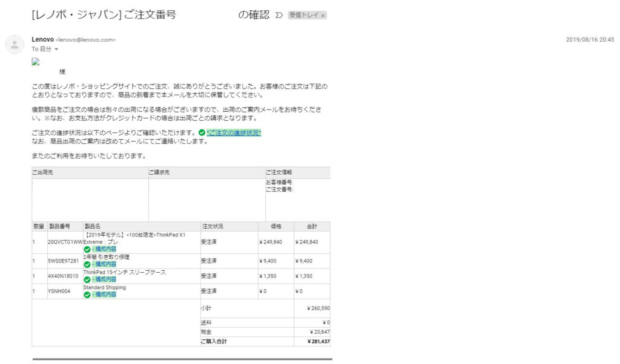The width and height of the screenshot is (620, 364).
Task: Click green check icon in 引き取り修理 row
Action: 87,264
